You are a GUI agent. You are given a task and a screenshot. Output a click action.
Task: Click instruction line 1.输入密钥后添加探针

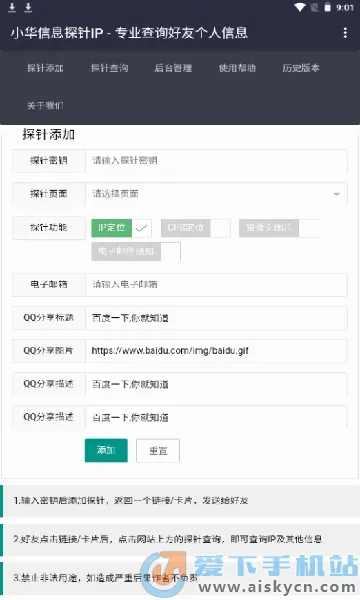pos(131,501)
